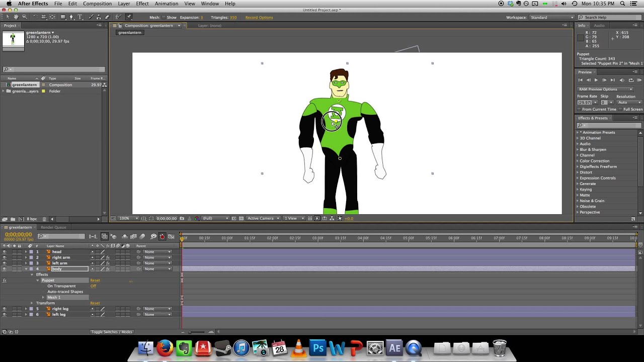644x362 pixels.
Task: Open the Active Camera dropdown
Action: [x=263, y=218]
